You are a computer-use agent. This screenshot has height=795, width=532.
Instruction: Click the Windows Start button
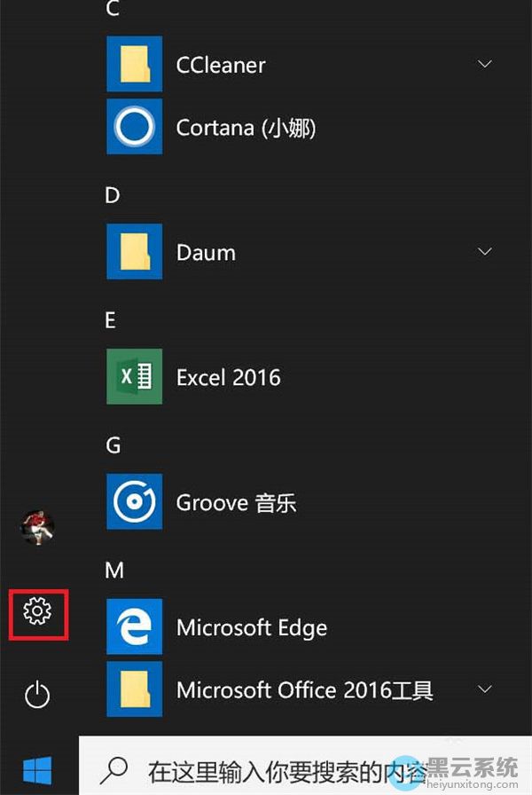click(37, 768)
